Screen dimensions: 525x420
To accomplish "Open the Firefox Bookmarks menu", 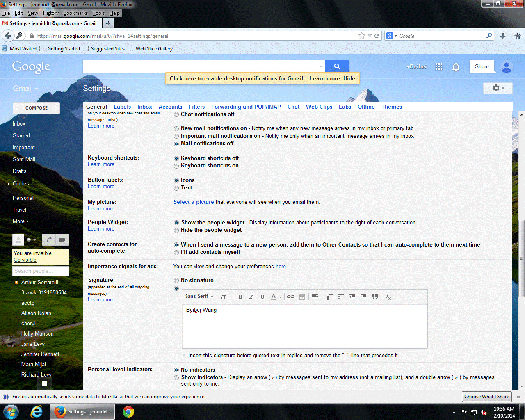I will (x=75, y=13).
